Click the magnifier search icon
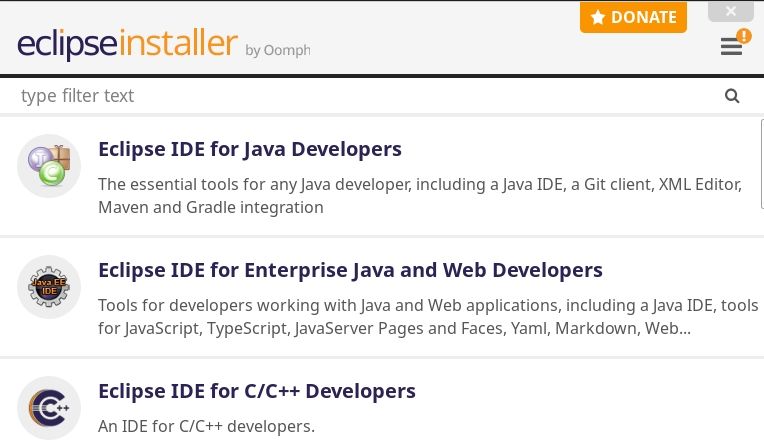This screenshot has height=445, width=764. coord(732,96)
